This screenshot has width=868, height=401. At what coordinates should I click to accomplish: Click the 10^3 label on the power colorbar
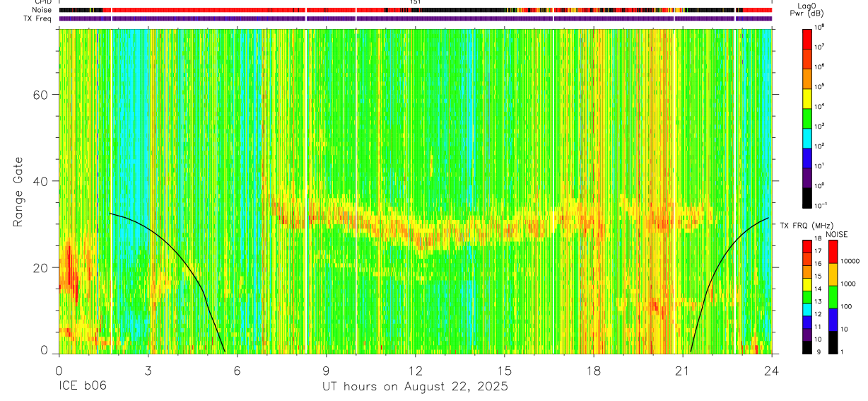coord(820,126)
